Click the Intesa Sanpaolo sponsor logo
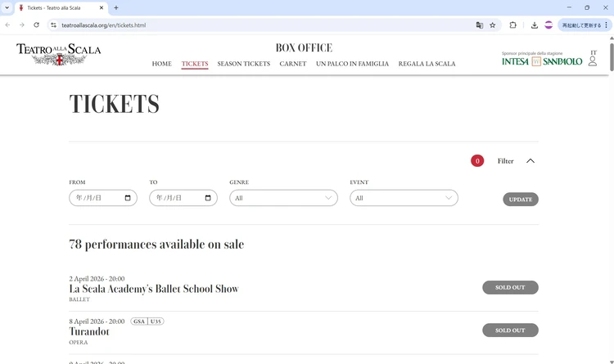This screenshot has width=614, height=364. pyautogui.click(x=542, y=61)
